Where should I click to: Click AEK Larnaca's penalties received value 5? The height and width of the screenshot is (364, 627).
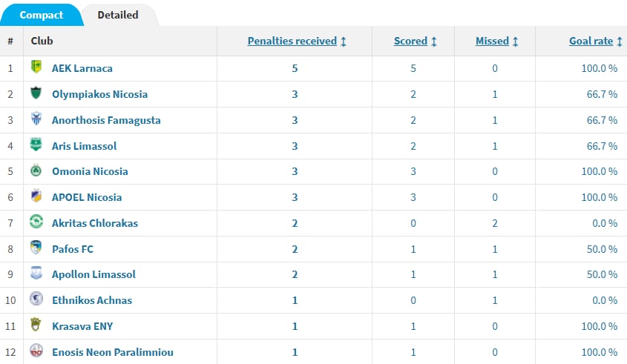pos(295,68)
